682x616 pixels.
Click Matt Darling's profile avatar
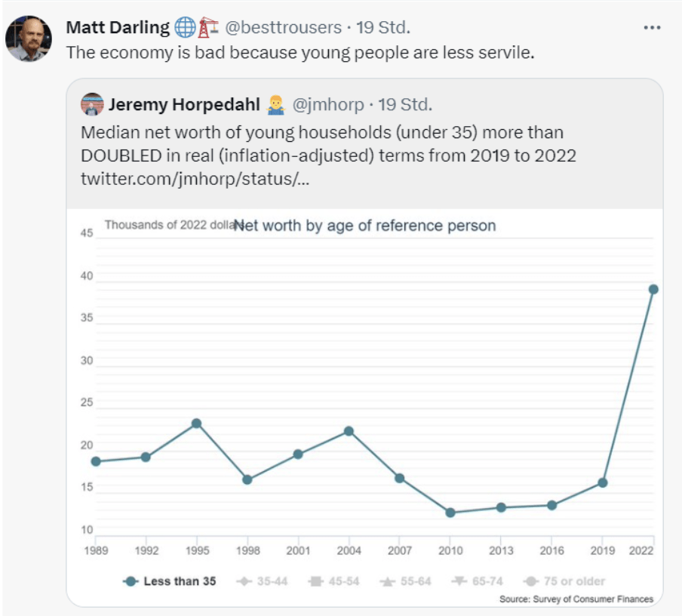pyautogui.click(x=29, y=38)
